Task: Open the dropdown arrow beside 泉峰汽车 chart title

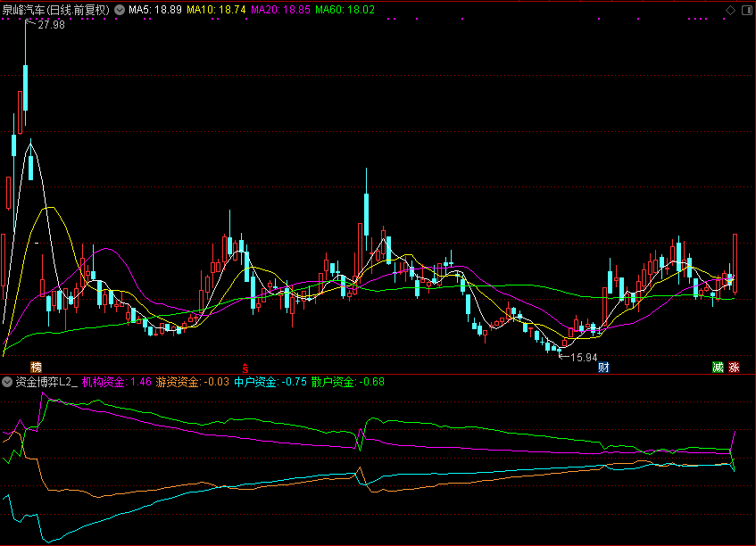Action: point(120,10)
